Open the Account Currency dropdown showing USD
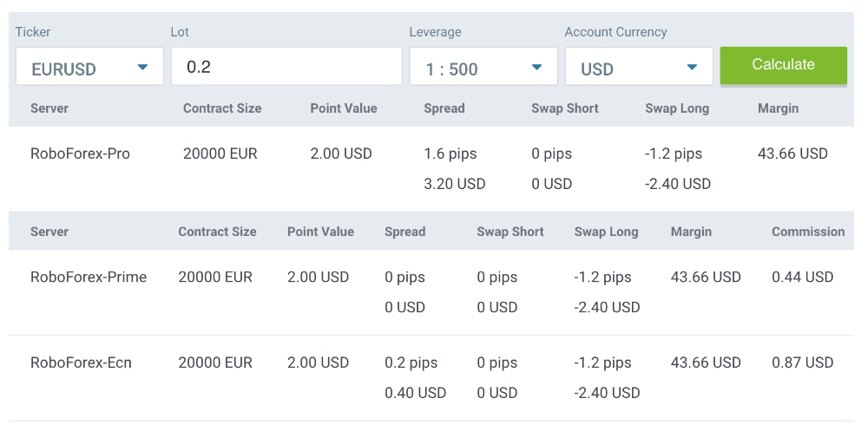The height and width of the screenshot is (431, 868). click(x=639, y=67)
